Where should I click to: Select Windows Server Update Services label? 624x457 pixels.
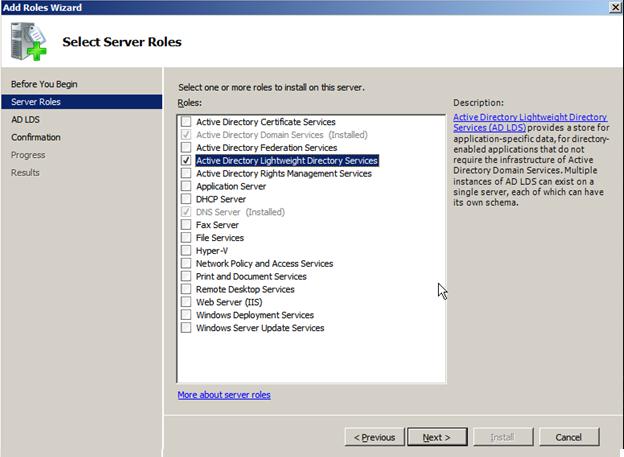pyautogui.click(x=260, y=328)
